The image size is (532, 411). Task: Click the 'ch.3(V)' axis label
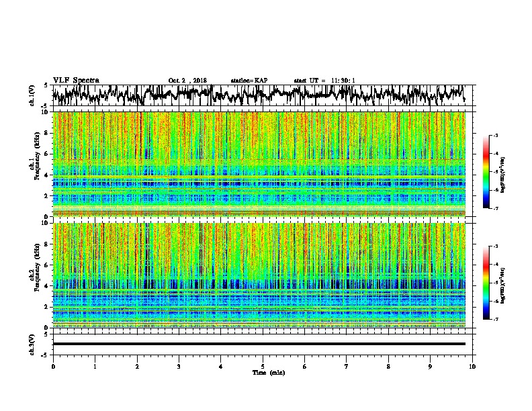pos(32,345)
